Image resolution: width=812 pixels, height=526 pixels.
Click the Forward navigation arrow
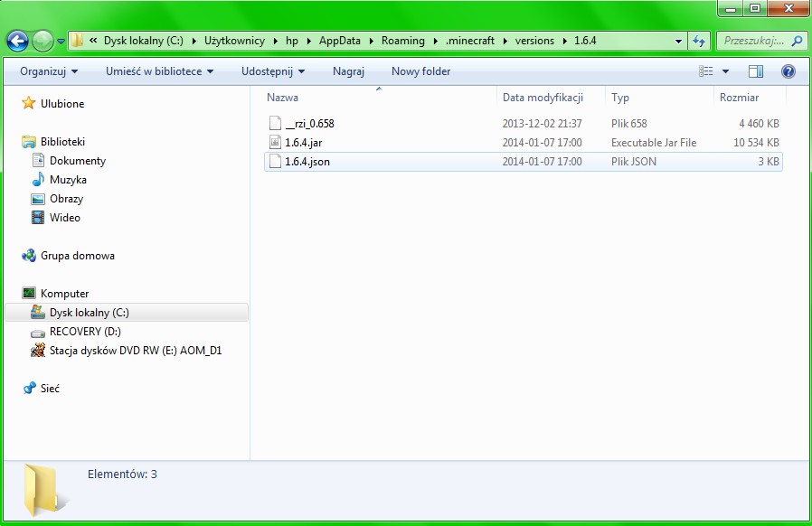coord(42,41)
